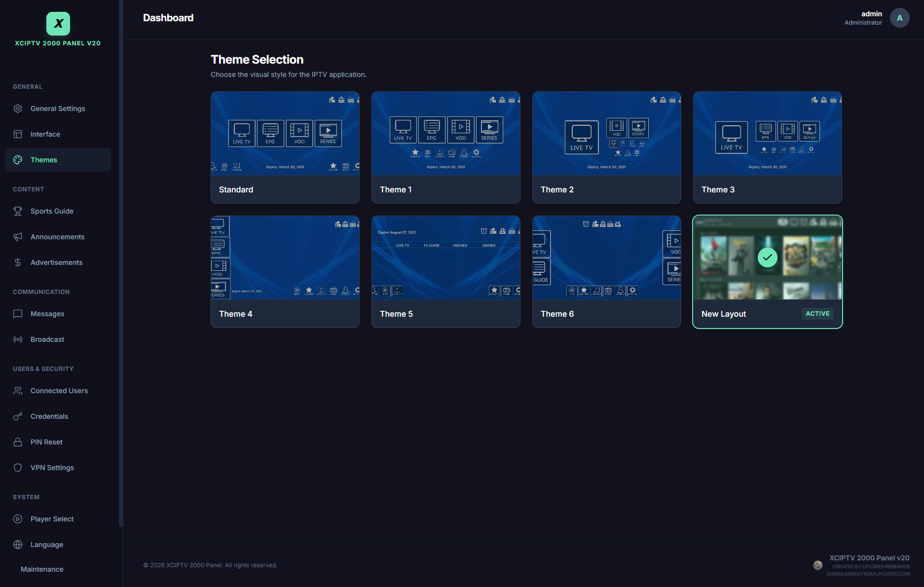Click the Broadcast signal icon

[18, 339]
